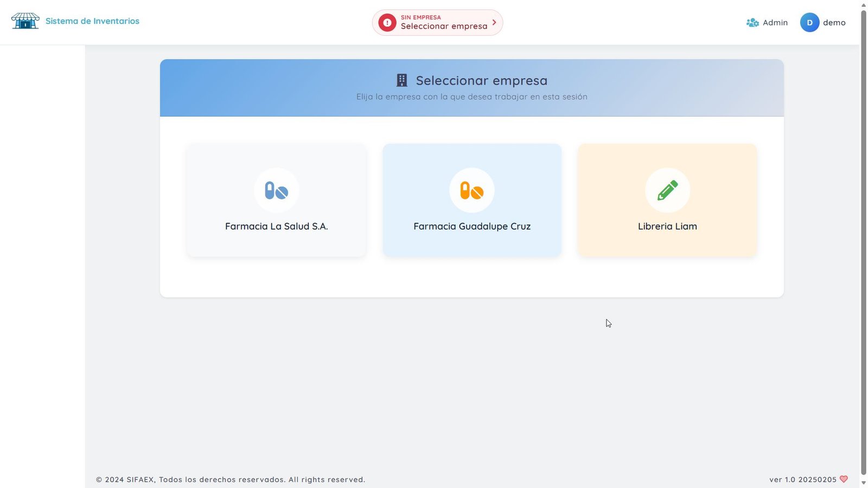This screenshot has width=868, height=488.
Task: Open the Admin menu
Action: point(767,23)
